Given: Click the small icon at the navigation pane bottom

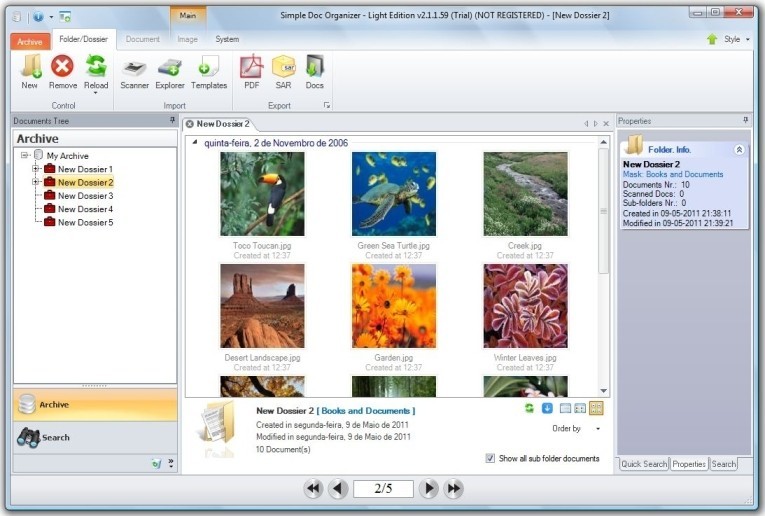Looking at the screenshot, I should click(x=156, y=463).
